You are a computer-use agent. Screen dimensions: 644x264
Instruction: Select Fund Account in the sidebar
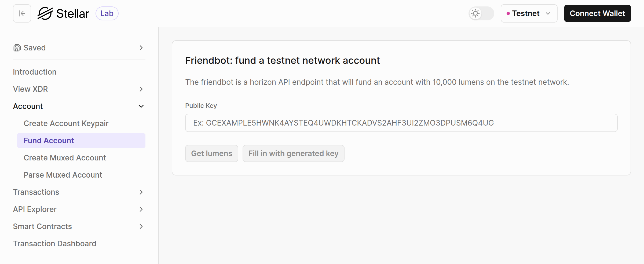(49, 140)
